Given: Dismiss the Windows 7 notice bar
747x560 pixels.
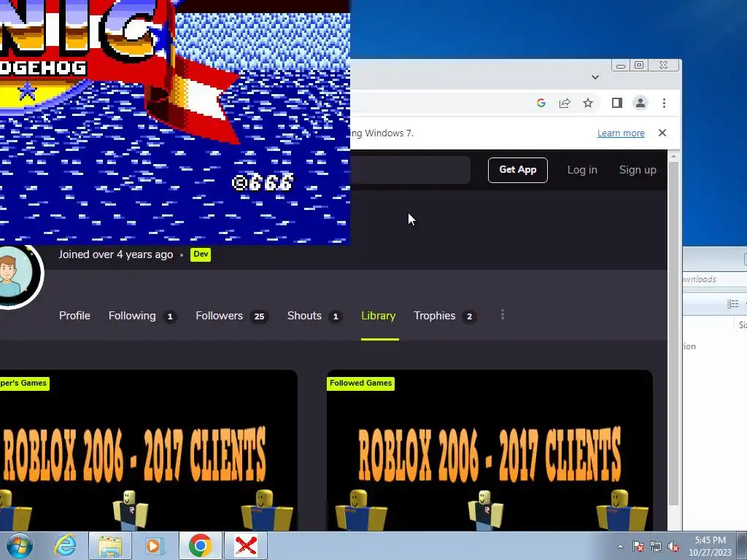Looking at the screenshot, I should click(x=662, y=133).
